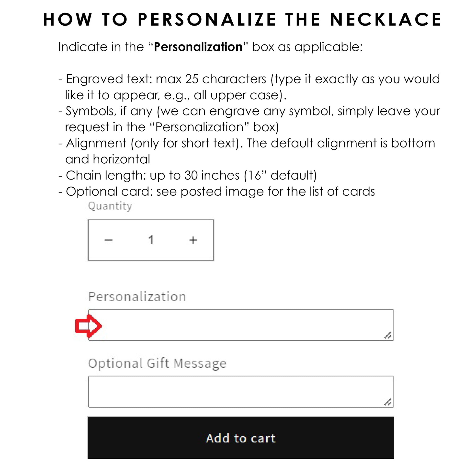Click inside the Personalization text box
Image resolution: width=476 pixels, height=476 pixels.
(x=241, y=325)
